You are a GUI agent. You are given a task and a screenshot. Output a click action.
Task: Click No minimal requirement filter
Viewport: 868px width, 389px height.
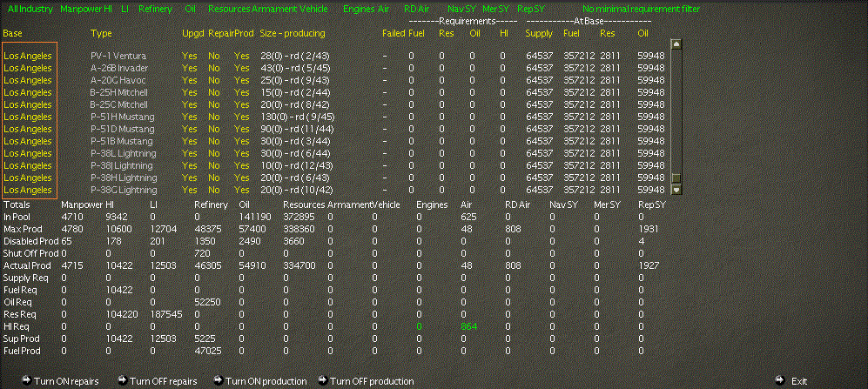(x=641, y=9)
